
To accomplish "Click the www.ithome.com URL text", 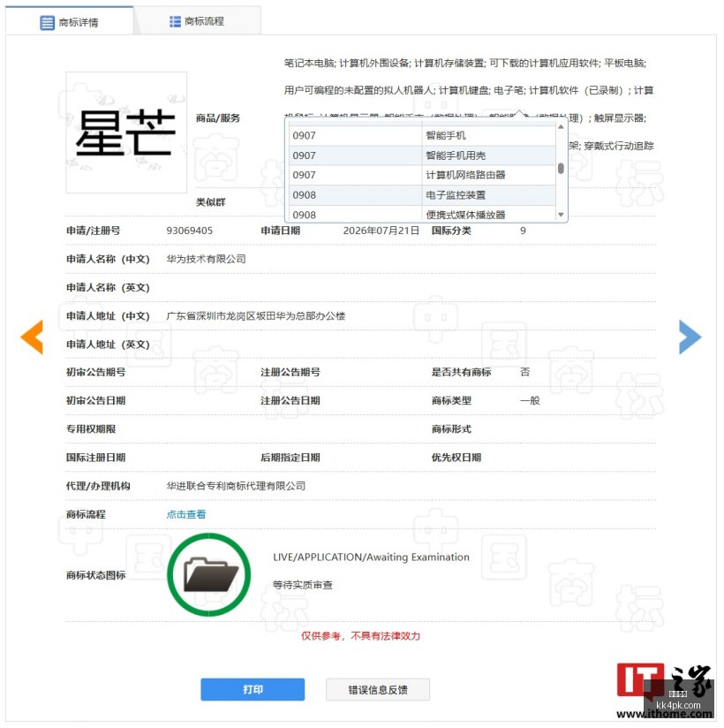I will point(665,714).
